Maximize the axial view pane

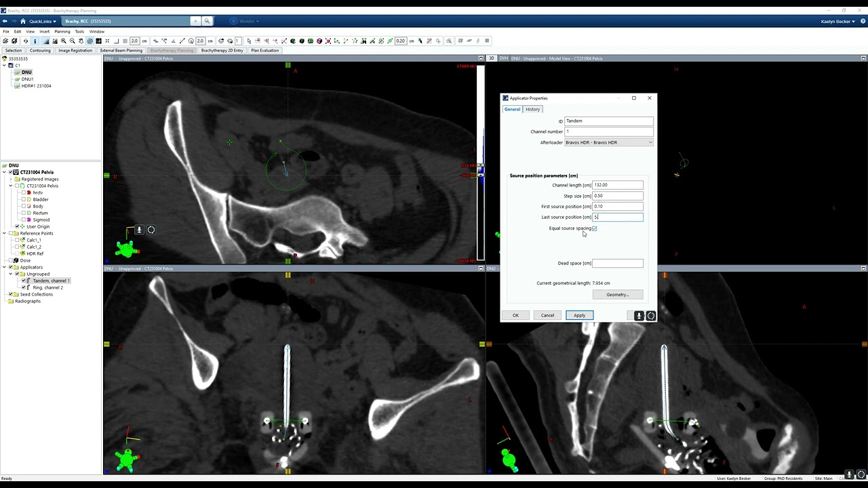[x=481, y=58]
